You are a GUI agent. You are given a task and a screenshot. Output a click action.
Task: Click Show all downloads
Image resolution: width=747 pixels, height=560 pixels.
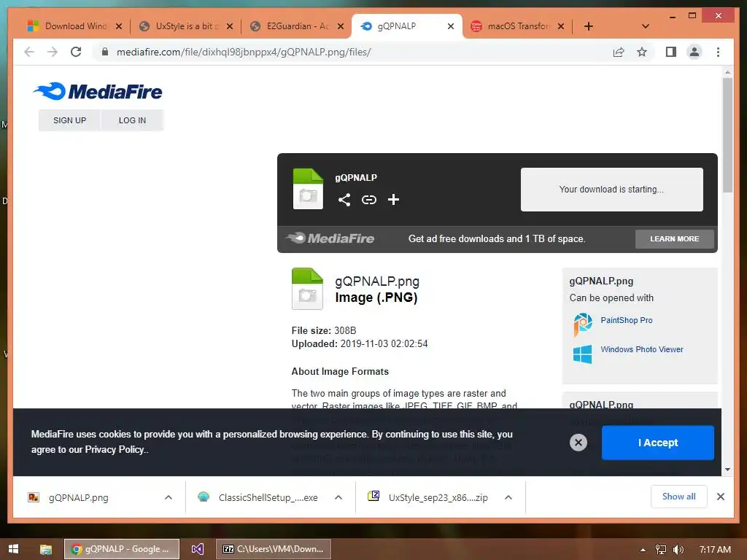(x=678, y=497)
